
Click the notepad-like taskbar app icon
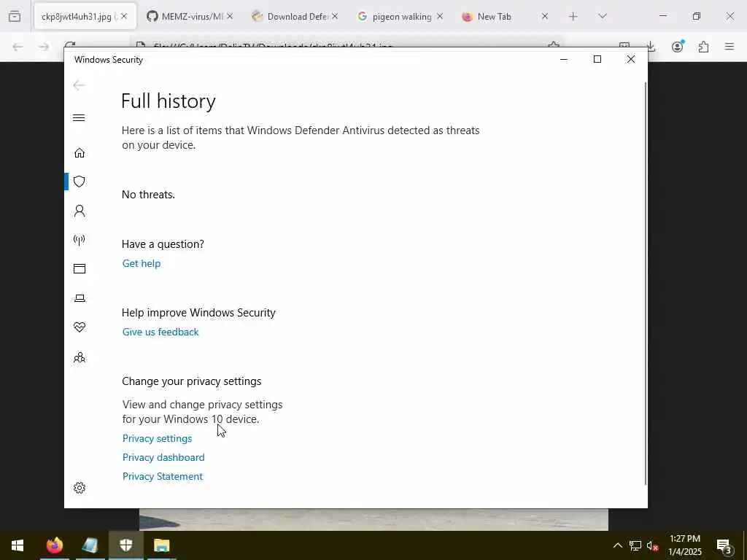point(90,545)
